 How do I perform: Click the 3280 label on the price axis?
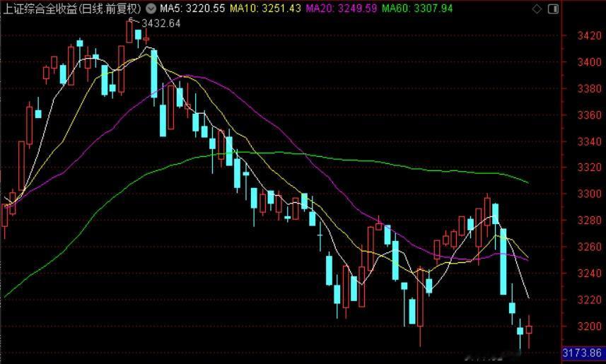coord(589,221)
